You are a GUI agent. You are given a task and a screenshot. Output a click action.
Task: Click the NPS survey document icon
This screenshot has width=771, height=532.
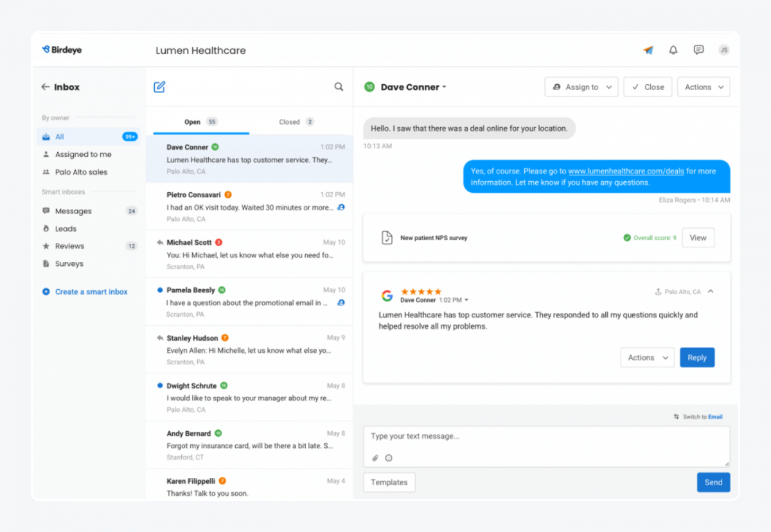[387, 237]
